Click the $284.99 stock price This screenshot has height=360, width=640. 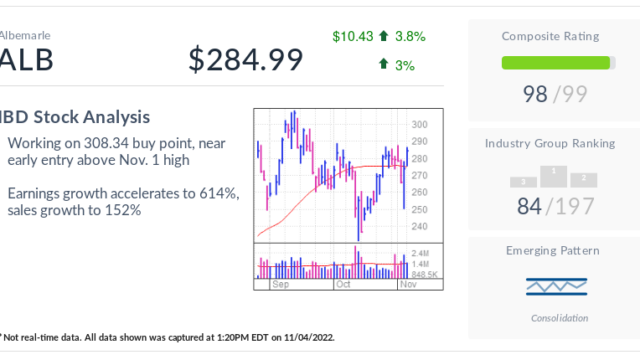[x=246, y=60]
